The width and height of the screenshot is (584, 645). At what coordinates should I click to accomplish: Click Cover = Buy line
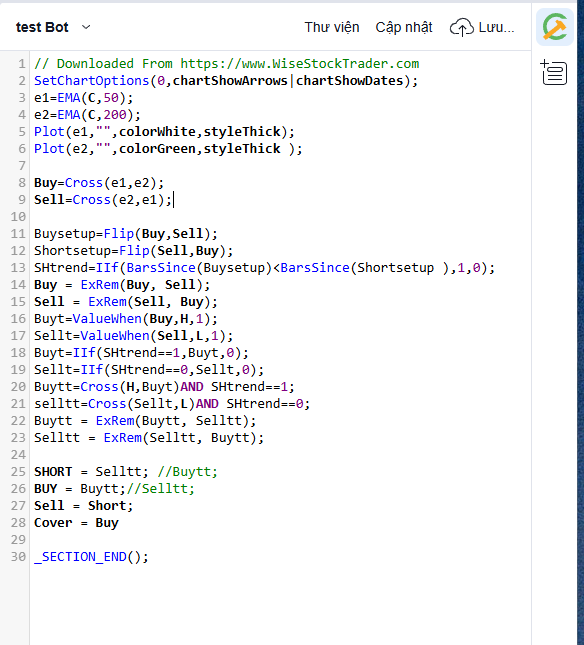coord(76,522)
